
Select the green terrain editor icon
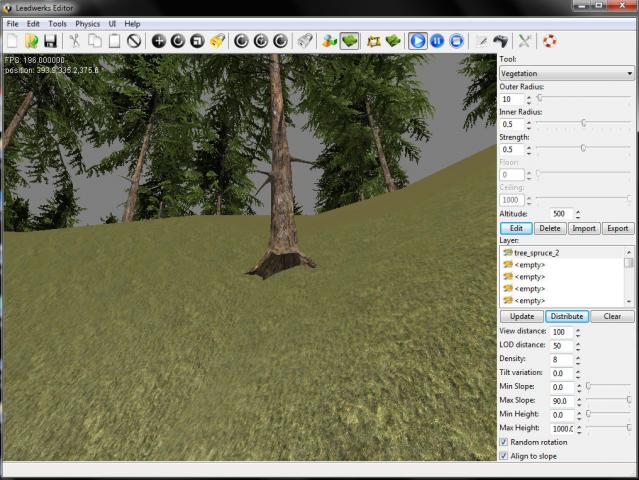tap(350, 41)
